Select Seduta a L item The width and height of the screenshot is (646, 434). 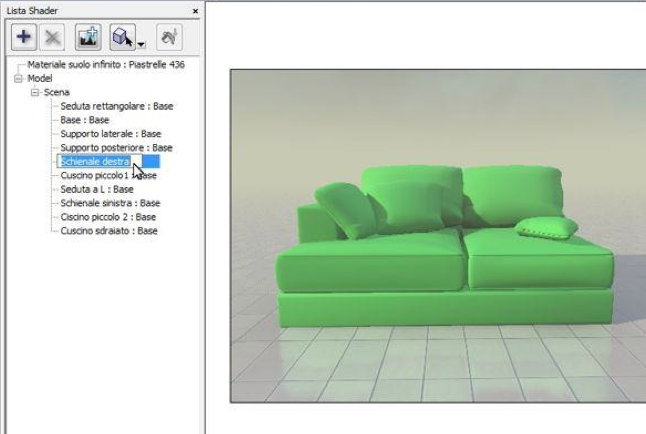[x=96, y=188]
